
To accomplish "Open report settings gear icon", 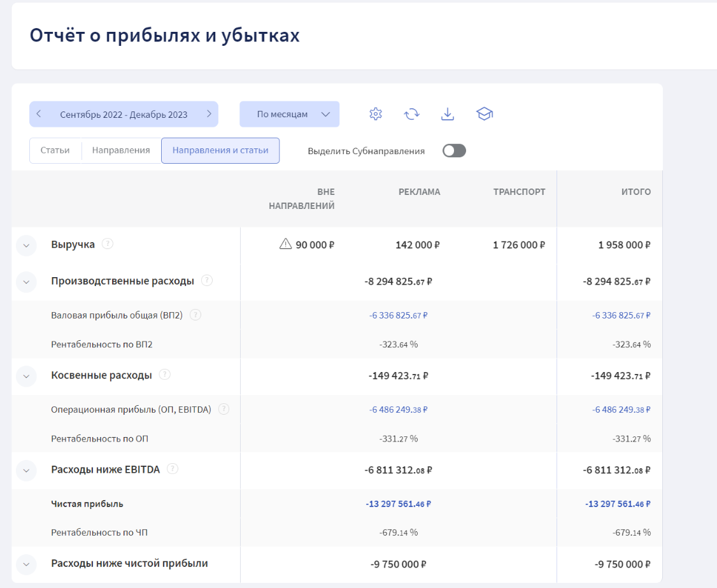I will 376,114.
